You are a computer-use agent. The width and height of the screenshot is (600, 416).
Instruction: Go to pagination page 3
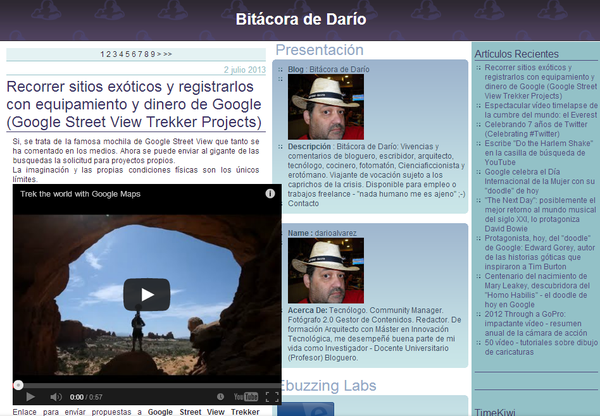pos(115,54)
